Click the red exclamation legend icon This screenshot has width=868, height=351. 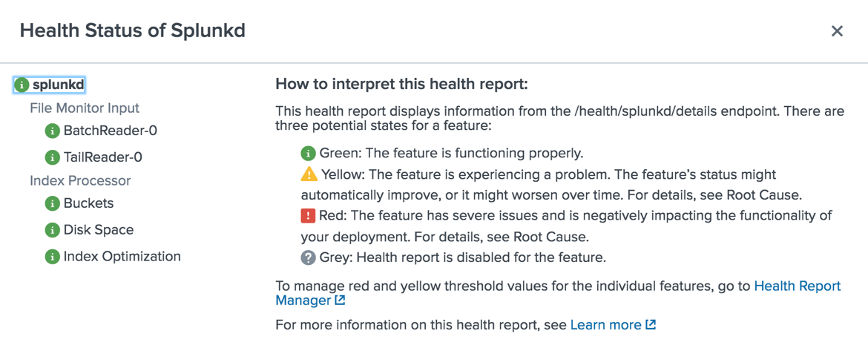pos(307,215)
